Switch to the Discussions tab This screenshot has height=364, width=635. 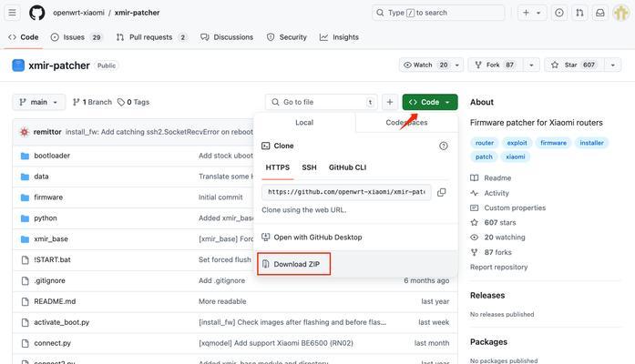[x=227, y=37]
